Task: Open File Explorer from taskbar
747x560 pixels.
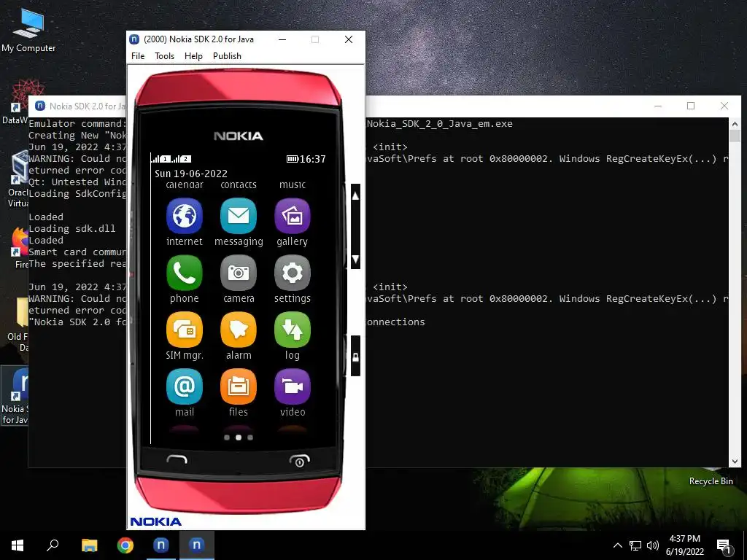Action: point(89,545)
